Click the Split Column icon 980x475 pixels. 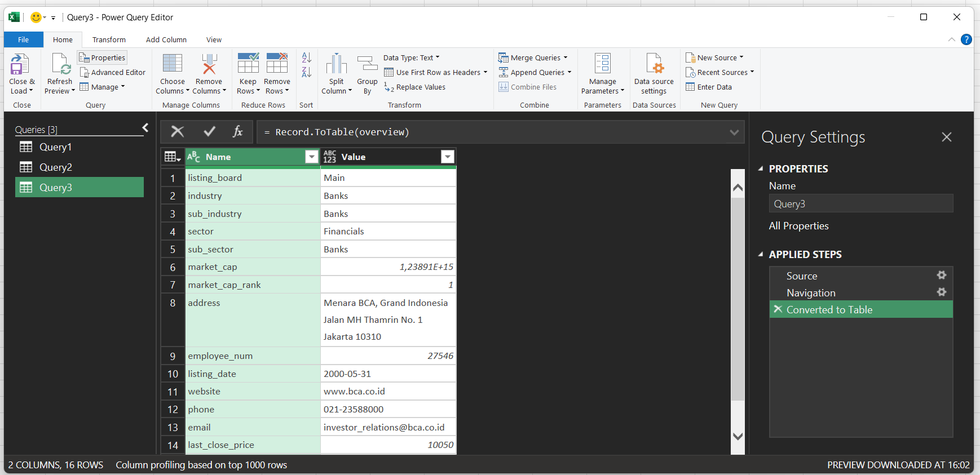[337, 64]
